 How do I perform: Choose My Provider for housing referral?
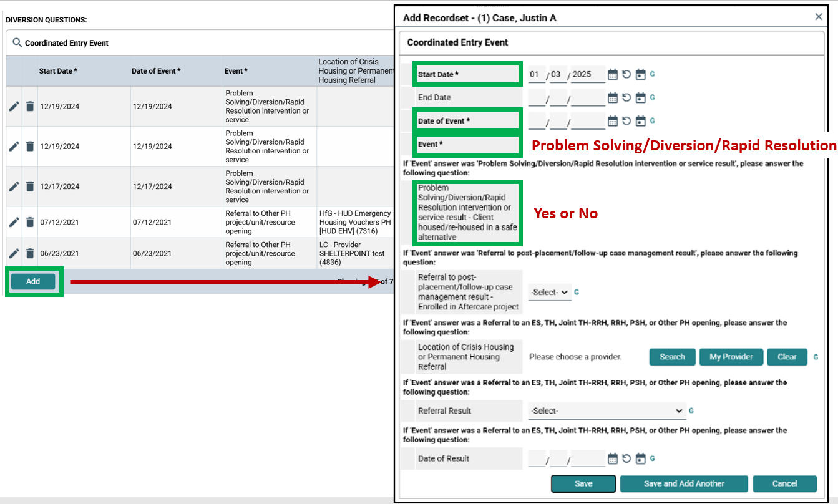[x=731, y=357]
